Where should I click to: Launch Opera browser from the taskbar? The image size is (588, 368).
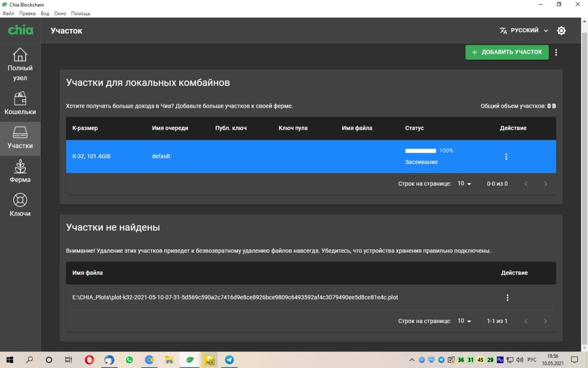(90, 360)
